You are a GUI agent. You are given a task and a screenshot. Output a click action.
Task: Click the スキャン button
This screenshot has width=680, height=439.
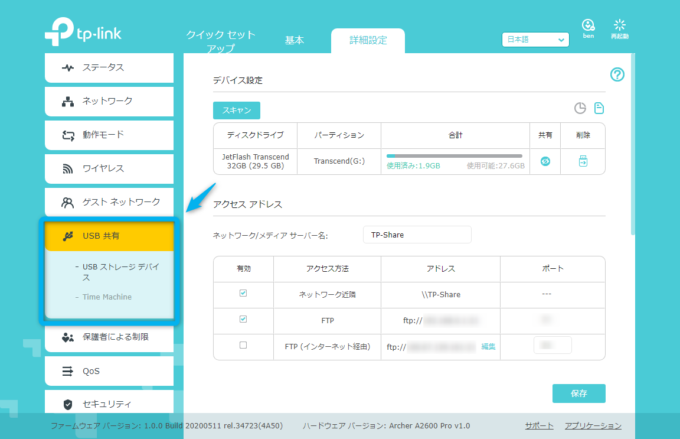pos(236,110)
